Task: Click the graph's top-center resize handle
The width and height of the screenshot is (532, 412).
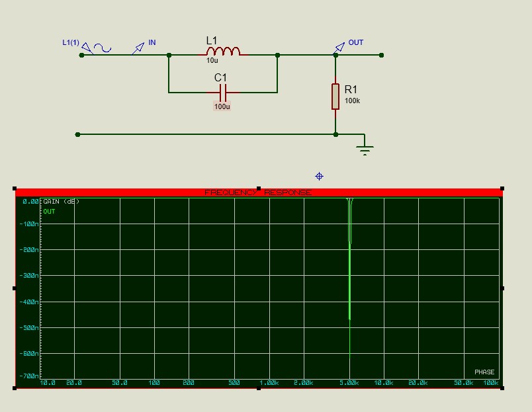Action: [259, 188]
